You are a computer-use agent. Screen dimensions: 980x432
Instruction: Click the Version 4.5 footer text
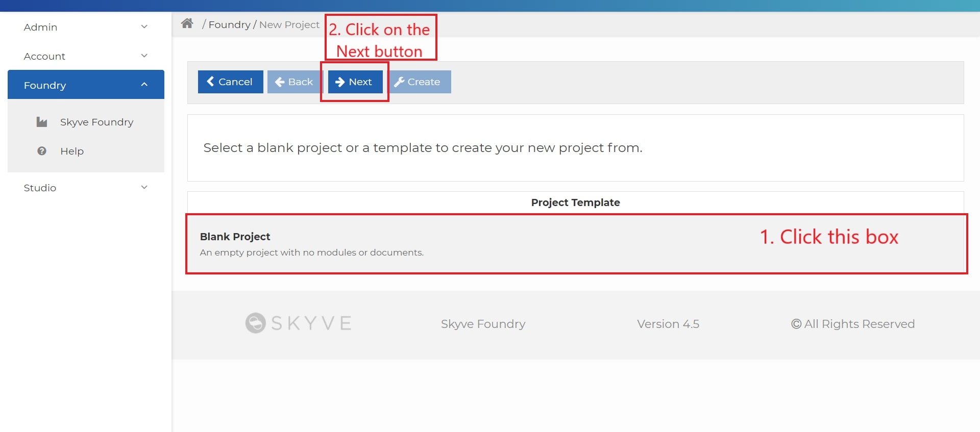[x=668, y=324]
